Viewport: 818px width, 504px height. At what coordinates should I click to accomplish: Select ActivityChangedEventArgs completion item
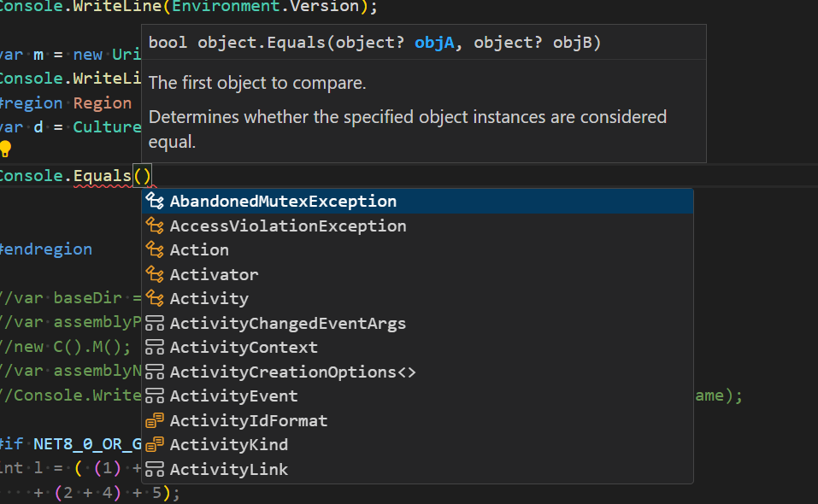click(x=287, y=323)
